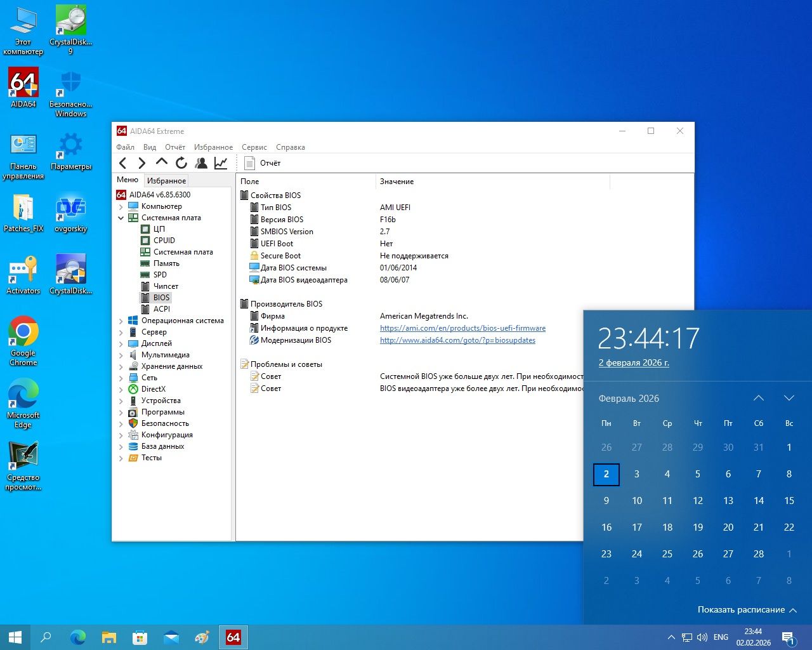Image resolution: width=812 pixels, height=650 pixels.
Task: Select 14 February in the calendar
Action: [x=759, y=501]
